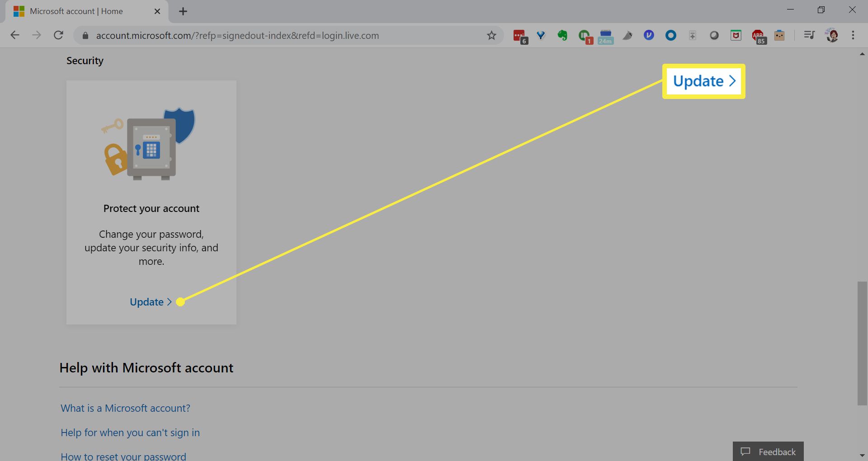Open the brown box face extension
The image size is (868, 461).
point(779,35)
